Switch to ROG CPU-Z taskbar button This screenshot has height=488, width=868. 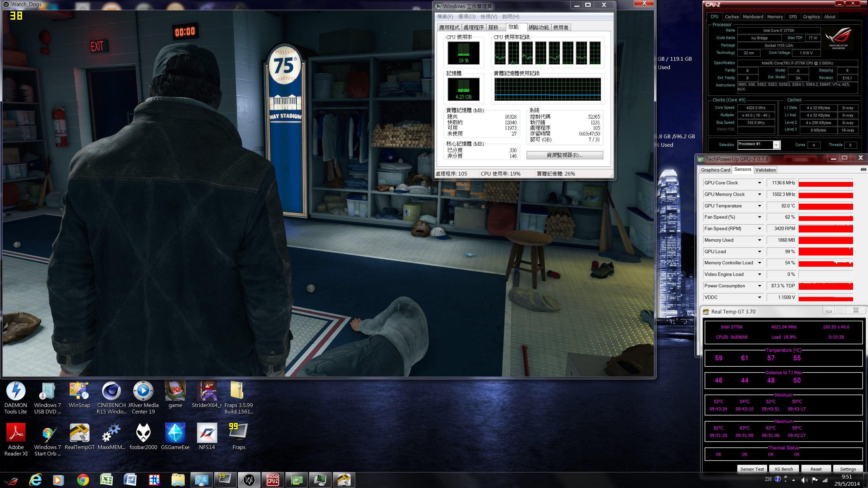pos(273,480)
